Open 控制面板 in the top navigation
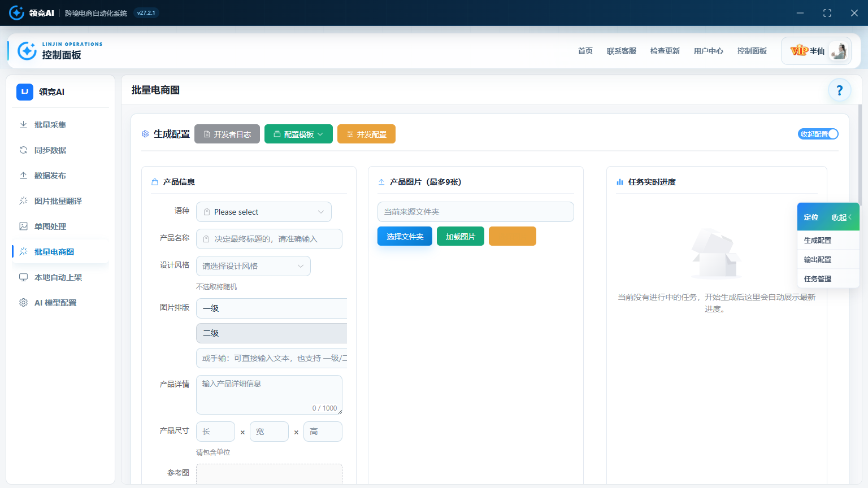 752,51
